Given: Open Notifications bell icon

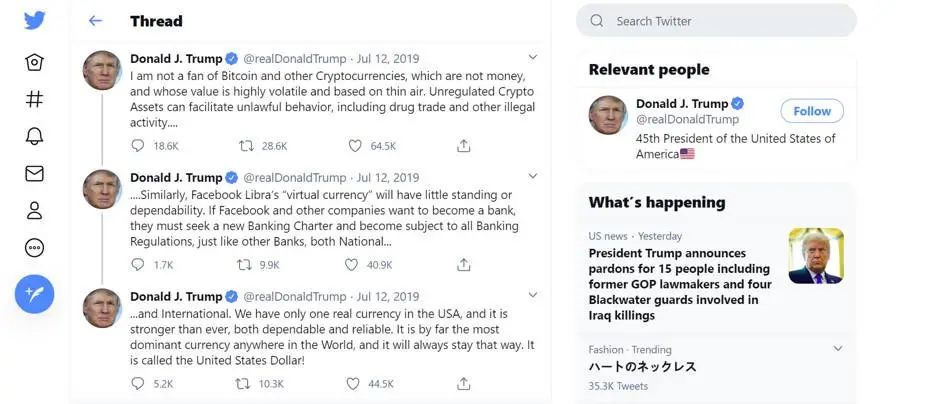Looking at the screenshot, I should point(34,136).
